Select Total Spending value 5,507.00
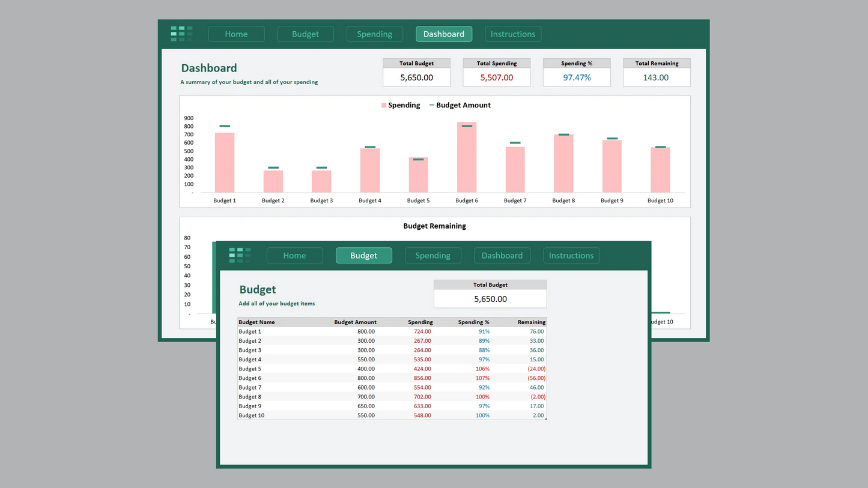Image resolution: width=868 pixels, height=488 pixels. [x=497, y=77]
